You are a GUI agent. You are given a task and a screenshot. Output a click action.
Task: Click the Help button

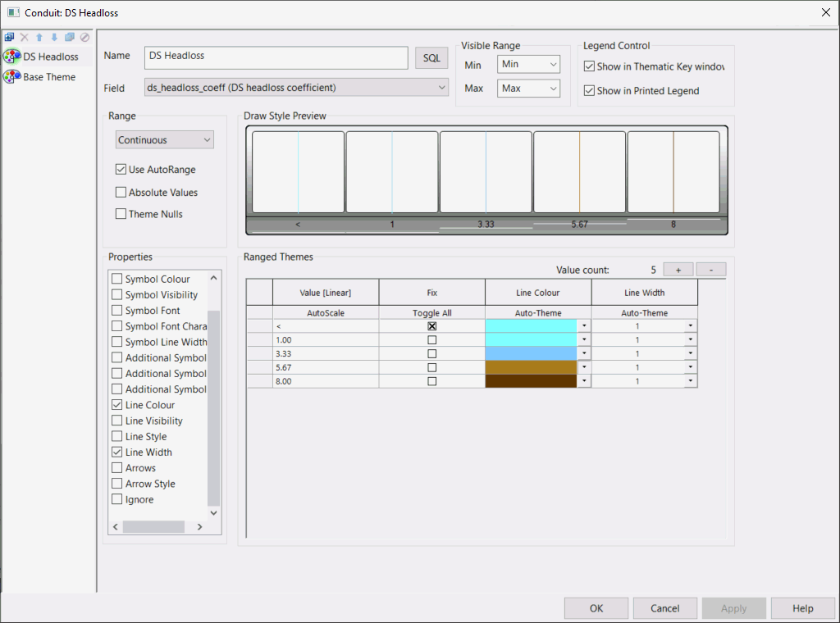(x=802, y=608)
